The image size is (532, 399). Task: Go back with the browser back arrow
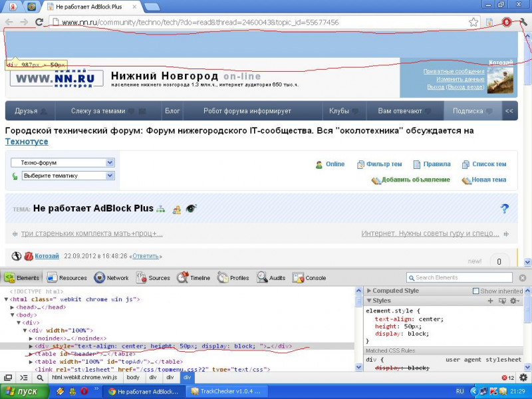click(x=9, y=22)
